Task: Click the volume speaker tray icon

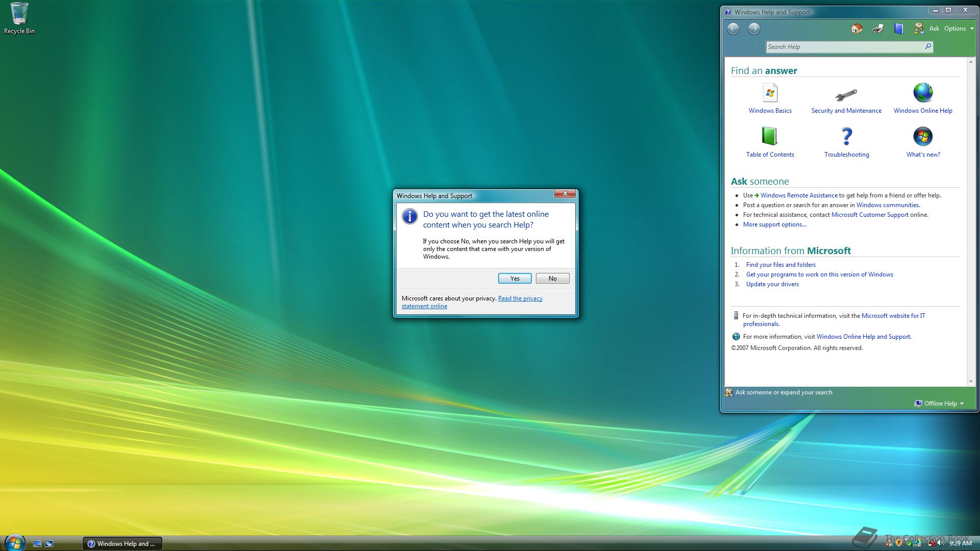Action: tap(941, 543)
